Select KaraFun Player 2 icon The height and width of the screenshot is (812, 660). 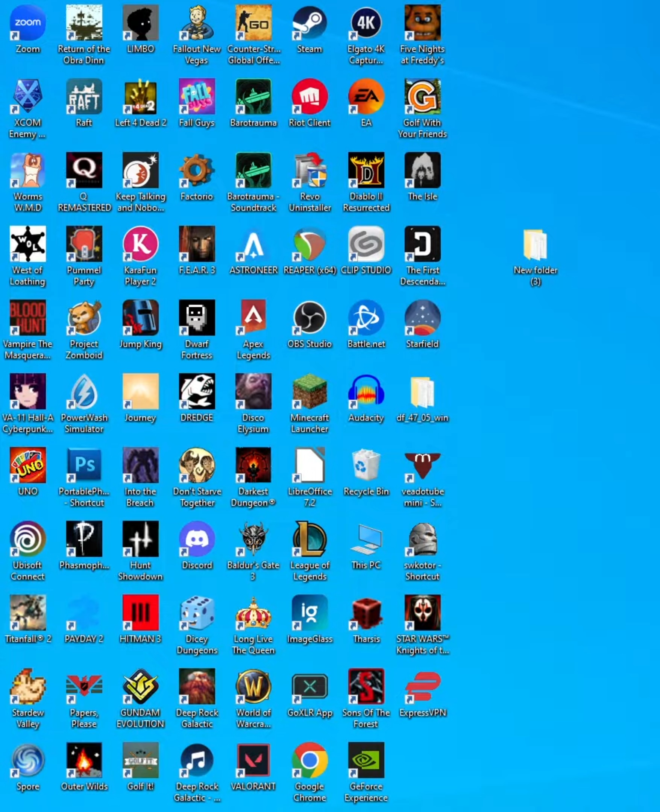[140, 244]
